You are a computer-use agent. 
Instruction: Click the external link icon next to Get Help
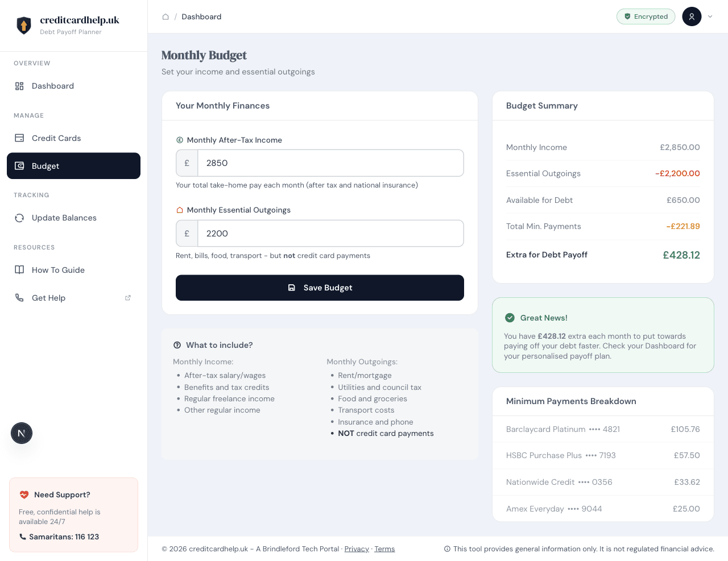pos(127,297)
